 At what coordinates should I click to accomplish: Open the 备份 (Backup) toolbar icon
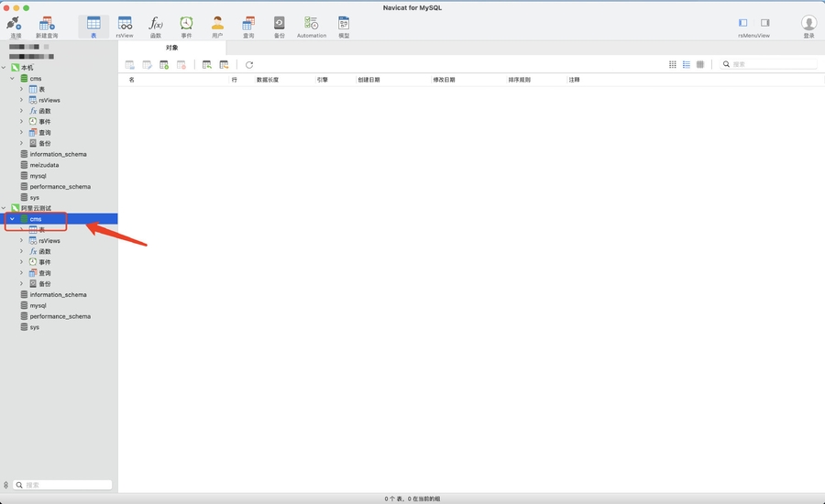point(279,25)
